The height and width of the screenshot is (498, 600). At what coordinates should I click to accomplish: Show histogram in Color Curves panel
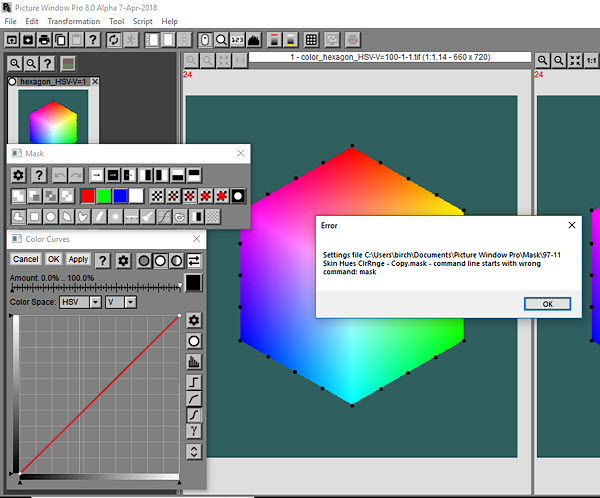tap(194, 362)
